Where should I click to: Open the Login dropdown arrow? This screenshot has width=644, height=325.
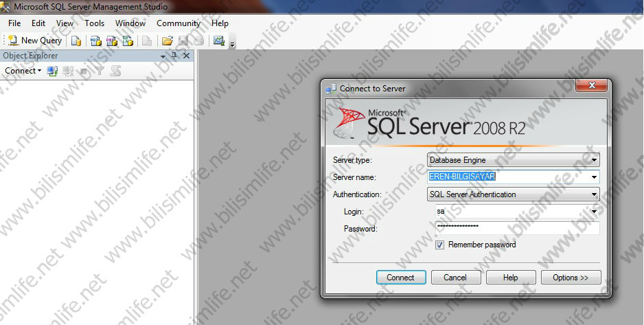(x=594, y=212)
